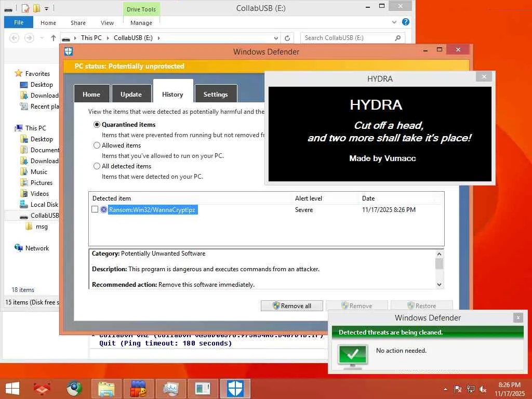Open the red fox taskbar app

[x=42, y=389]
